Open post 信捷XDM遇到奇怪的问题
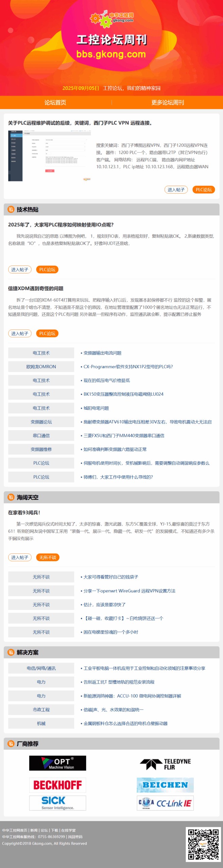223x868 pixels. [36, 288]
